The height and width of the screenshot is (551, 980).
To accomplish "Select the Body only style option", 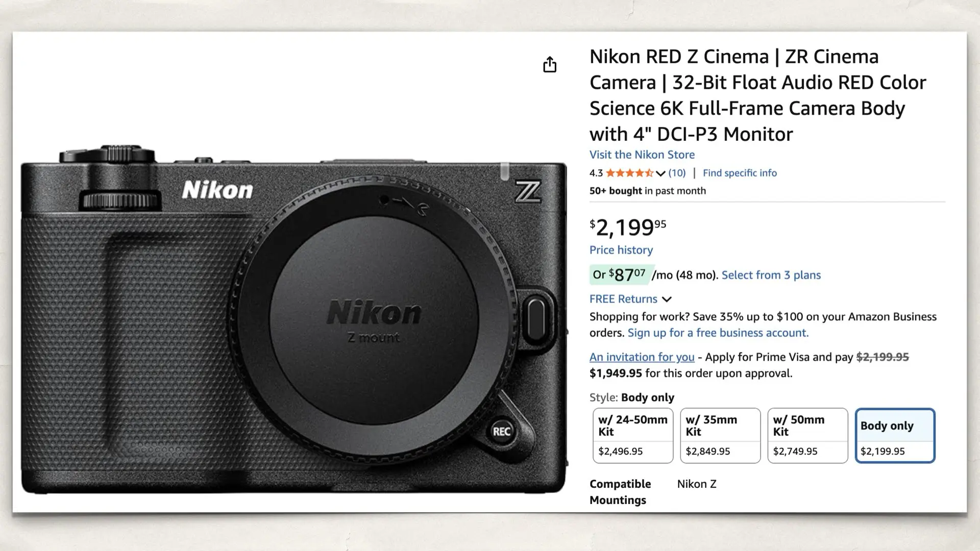I will click(x=895, y=435).
